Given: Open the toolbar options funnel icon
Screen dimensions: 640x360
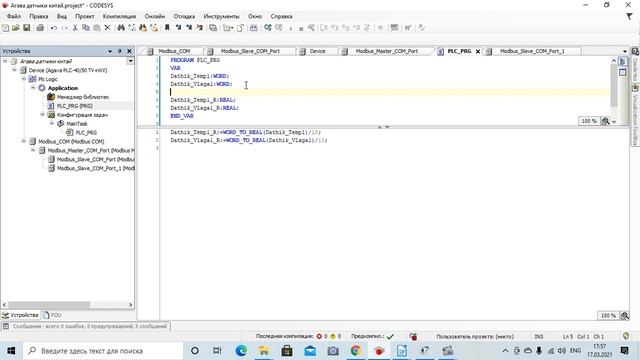Looking at the screenshot, I should pyautogui.click(x=629, y=16).
